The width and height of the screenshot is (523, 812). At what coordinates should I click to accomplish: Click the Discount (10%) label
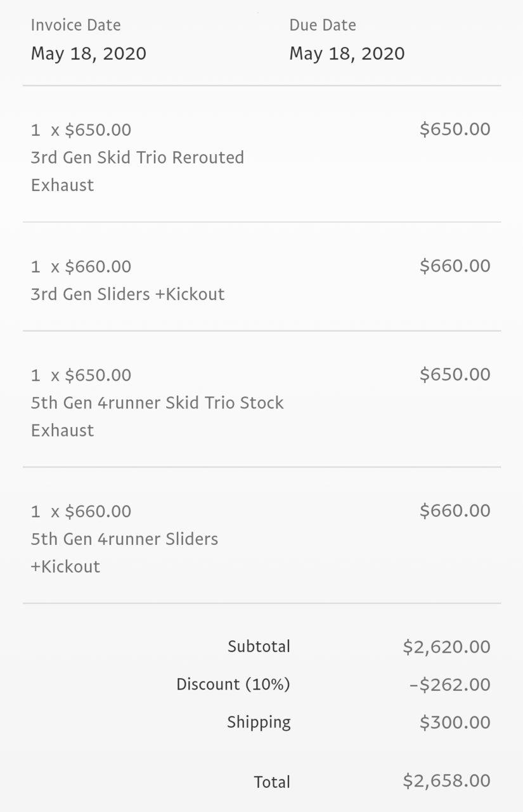[233, 684]
